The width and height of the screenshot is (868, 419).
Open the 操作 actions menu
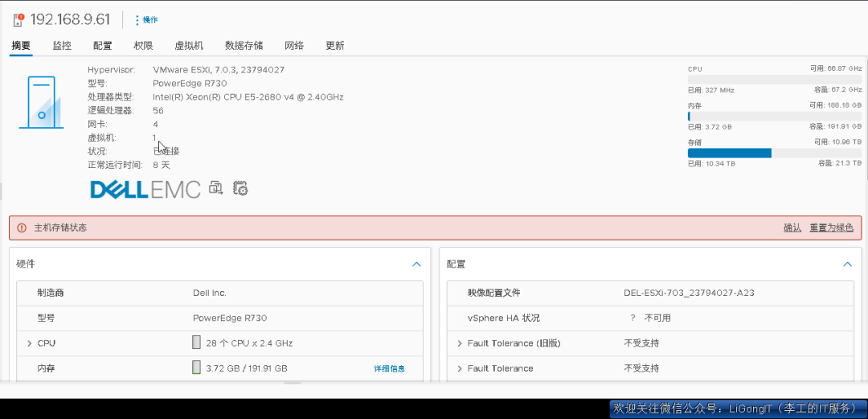(146, 20)
